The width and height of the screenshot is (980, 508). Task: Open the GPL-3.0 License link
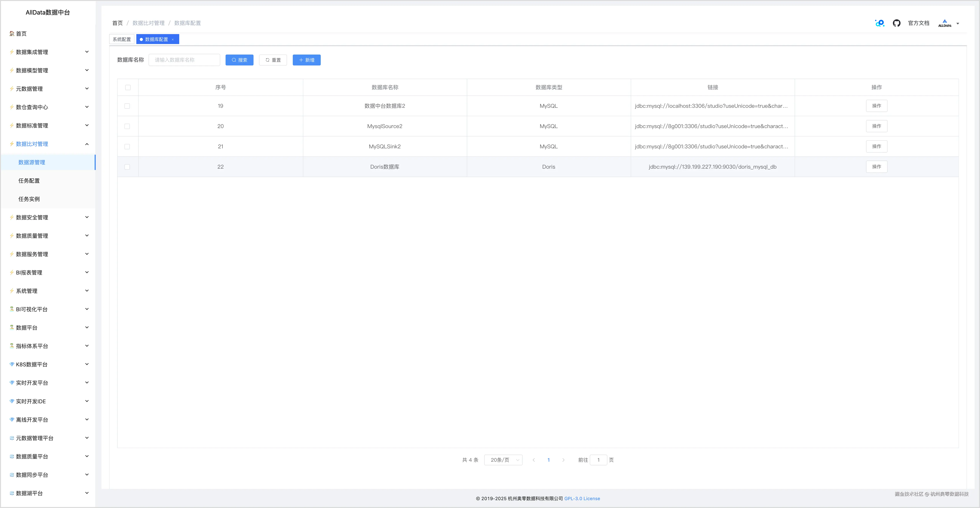click(x=582, y=498)
